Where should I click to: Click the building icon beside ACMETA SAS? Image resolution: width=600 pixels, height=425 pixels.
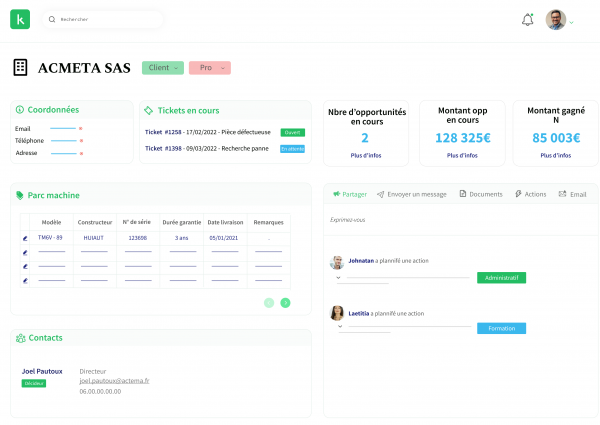20,68
